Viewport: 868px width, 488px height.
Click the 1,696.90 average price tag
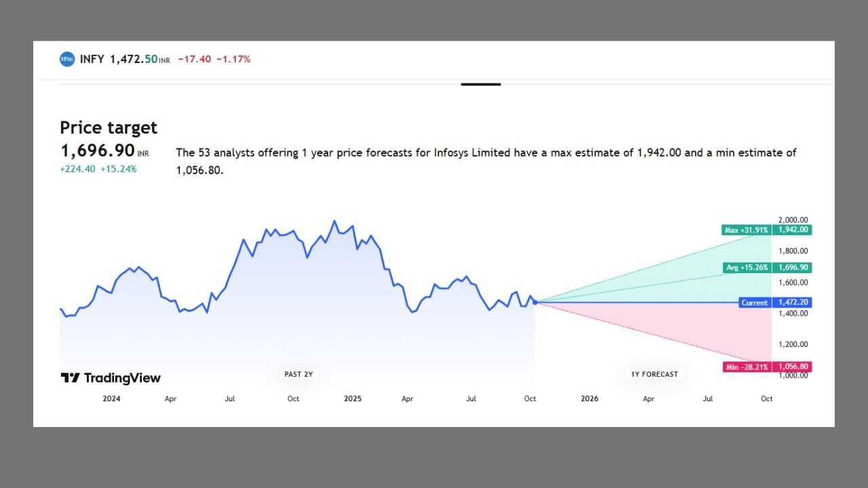[793, 268]
